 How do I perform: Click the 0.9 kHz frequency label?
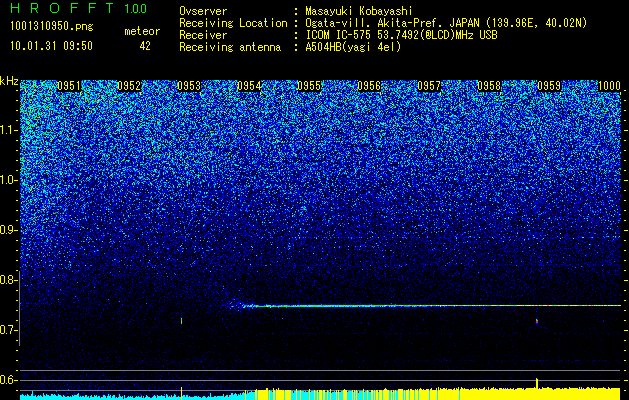click(x=9, y=230)
